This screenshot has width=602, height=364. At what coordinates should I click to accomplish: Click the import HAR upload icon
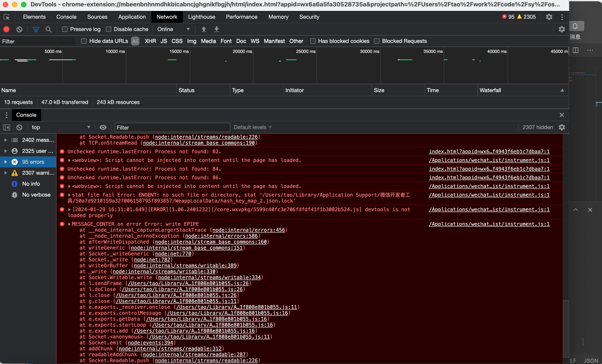(204, 29)
